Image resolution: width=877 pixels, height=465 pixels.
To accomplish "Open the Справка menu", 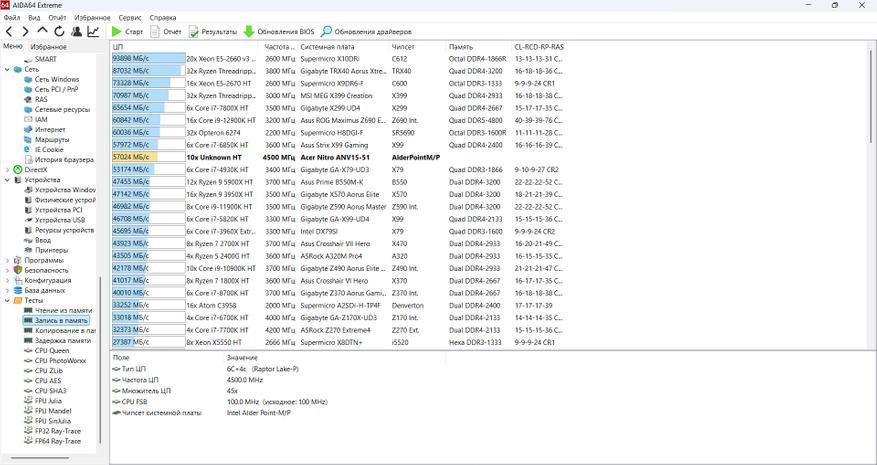I will [163, 18].
